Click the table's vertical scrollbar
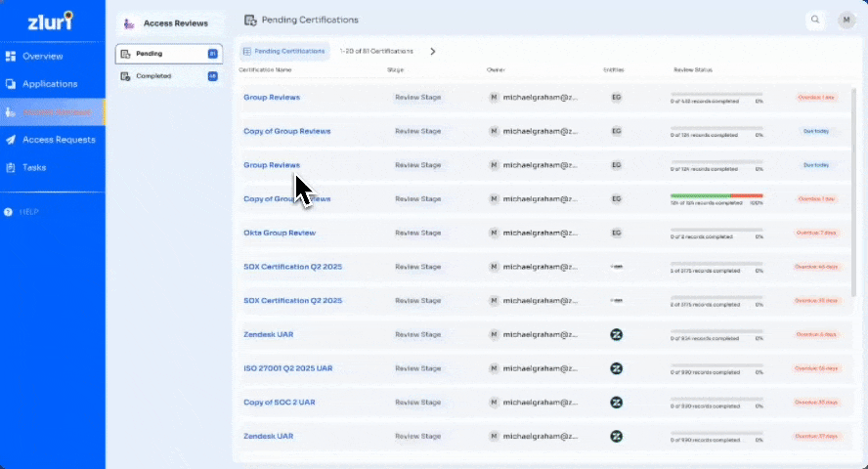The image size is (868, 469). [853, 193]
